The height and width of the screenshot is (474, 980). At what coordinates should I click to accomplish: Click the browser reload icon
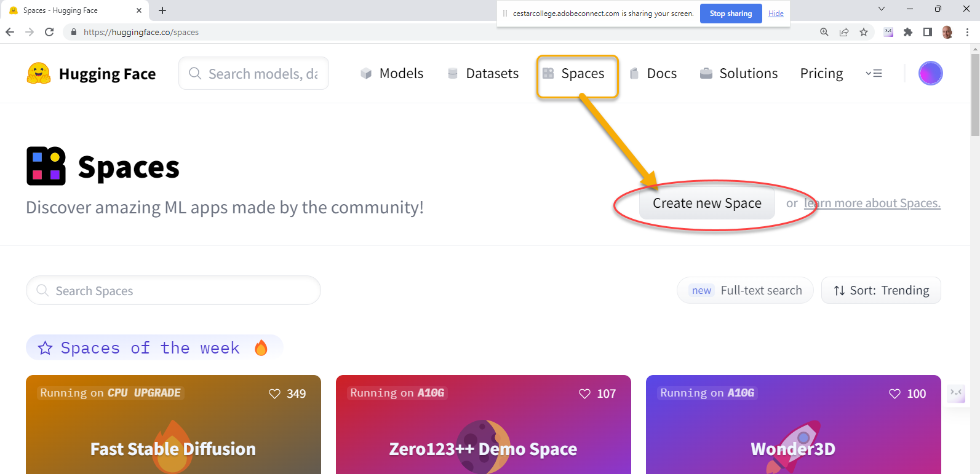coord(49,32)
